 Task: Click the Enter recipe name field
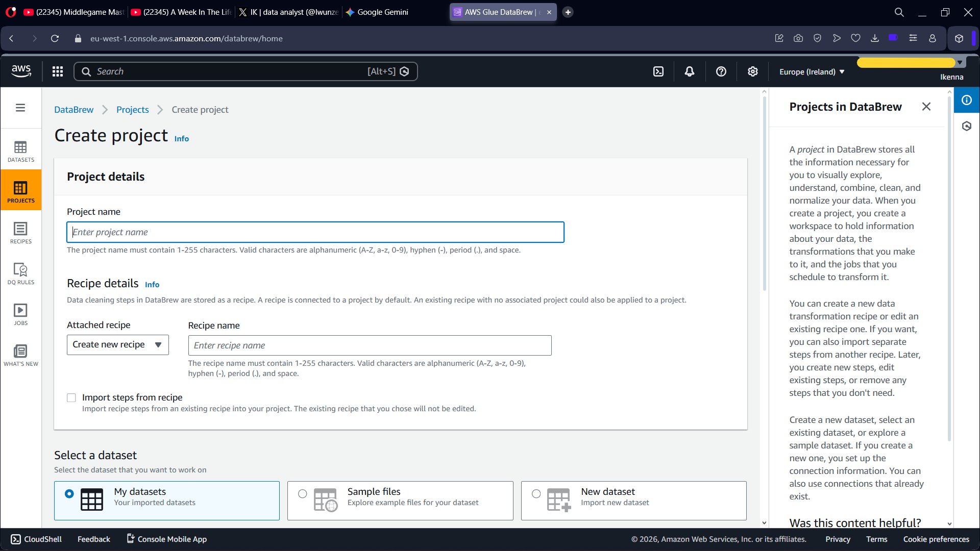tap(370, 345)
